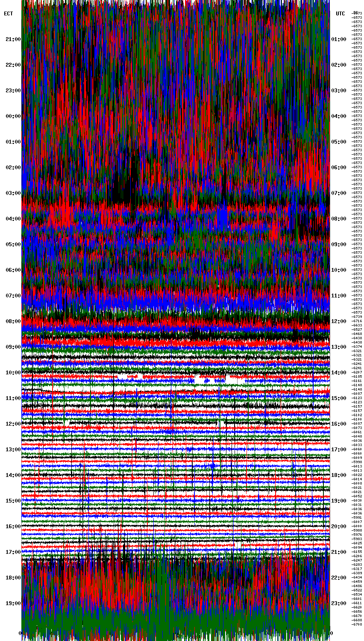
Task: Pick the offset reading -6468
Action: pos(357,334)
